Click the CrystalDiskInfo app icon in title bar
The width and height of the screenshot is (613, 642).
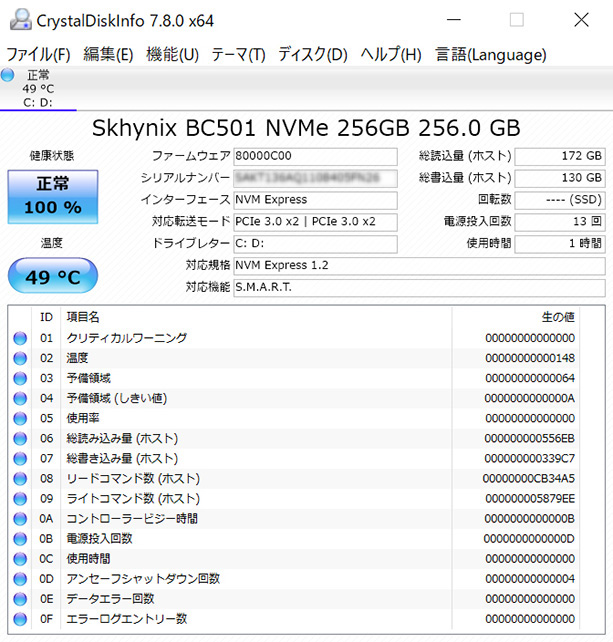coord(18,20)
